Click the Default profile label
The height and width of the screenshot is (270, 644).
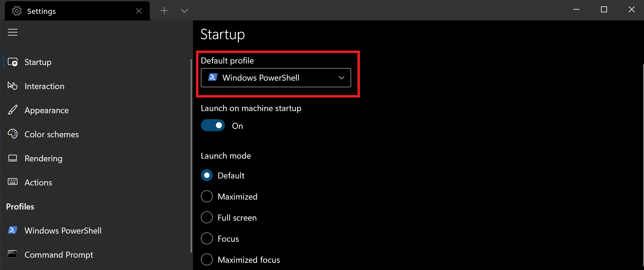pyautogui.click(x=227, y=61)
